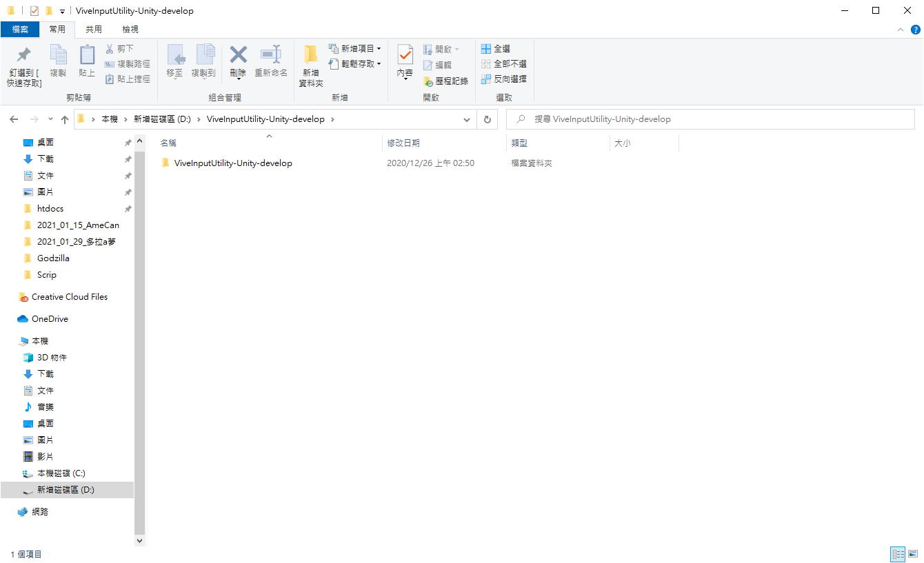The width and height of the screenshot is (924, 563).
Task: Select the 2021_01_15_AmeCan folder
Action: point(78,225)
